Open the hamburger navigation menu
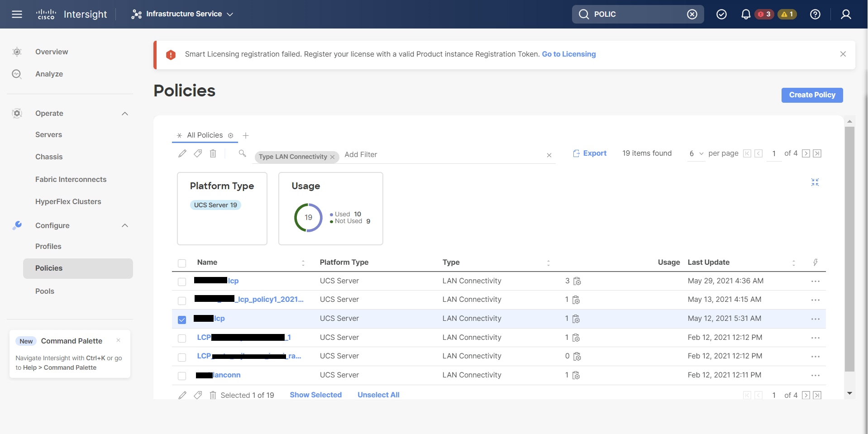Screen dimensions: 868x434 click(17, 14)
